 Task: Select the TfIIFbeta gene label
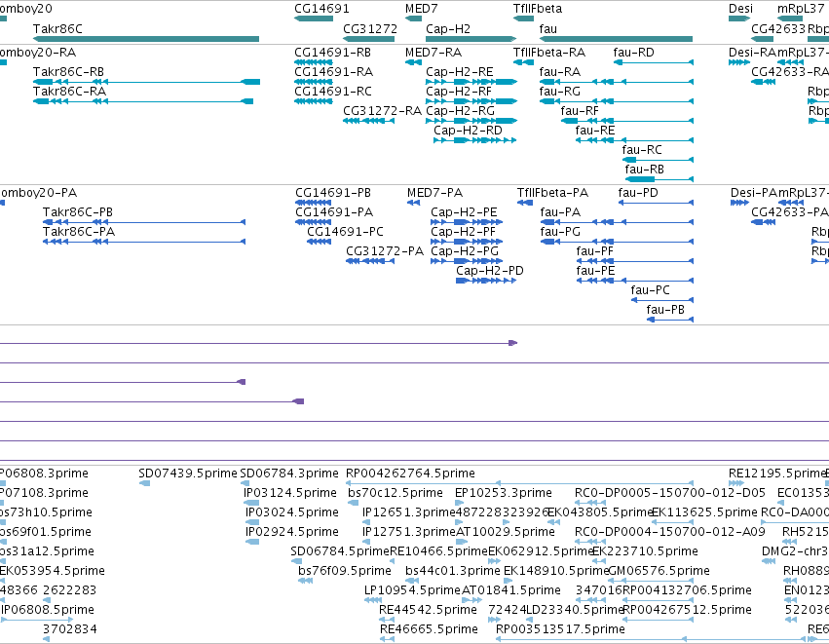click(x=538, y=9)
